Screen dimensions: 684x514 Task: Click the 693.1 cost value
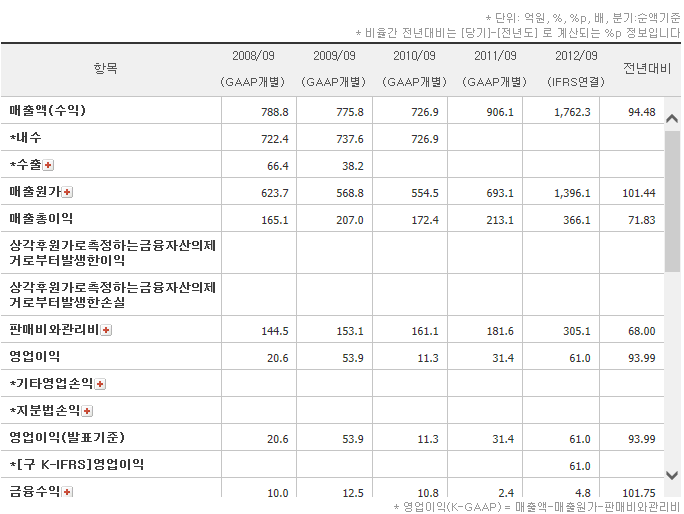click(x=500, y=193)
